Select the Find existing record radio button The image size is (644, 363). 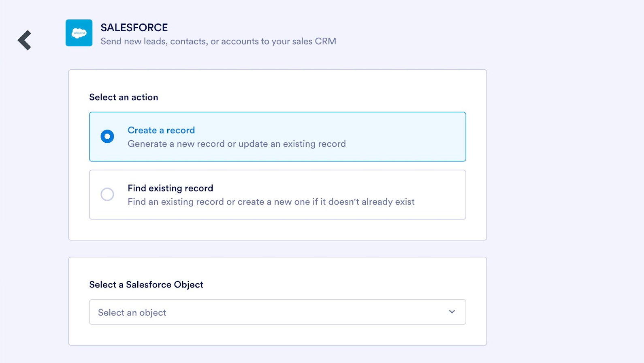click(107, 194)
